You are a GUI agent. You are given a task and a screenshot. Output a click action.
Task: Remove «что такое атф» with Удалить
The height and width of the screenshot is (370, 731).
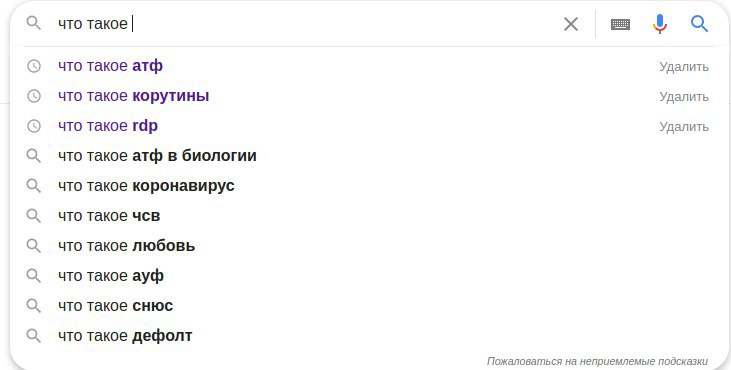[683, 67]
